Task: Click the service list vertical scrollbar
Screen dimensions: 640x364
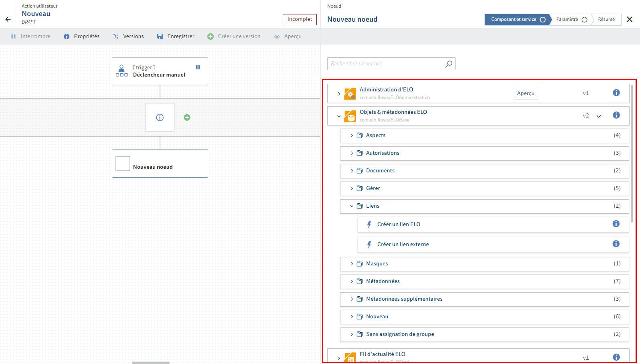Action: point(632,154)
